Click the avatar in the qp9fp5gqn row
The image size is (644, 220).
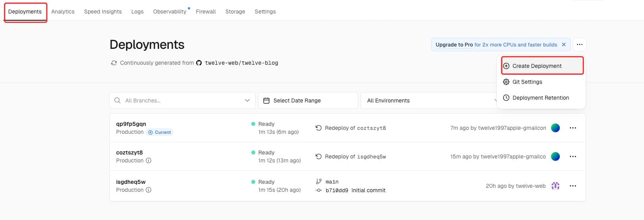(x=555, y=128)
